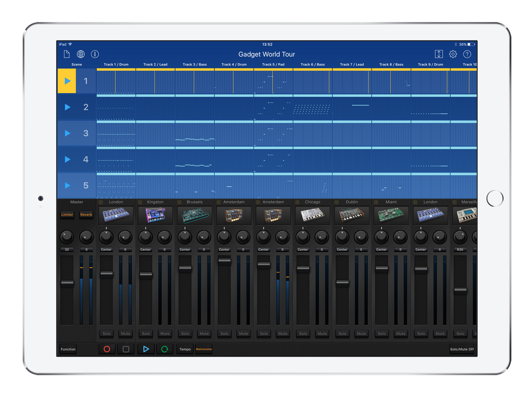Select the Track 3 / Bass header
Screen dimensions: 532x399
[x=194, y=64]
